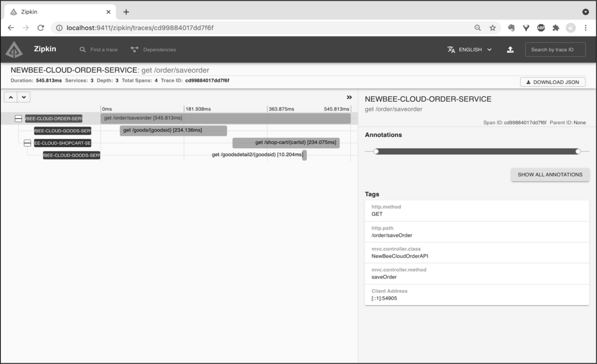
Task: Click the Zipkin logo icon
Action: (14, 50)
